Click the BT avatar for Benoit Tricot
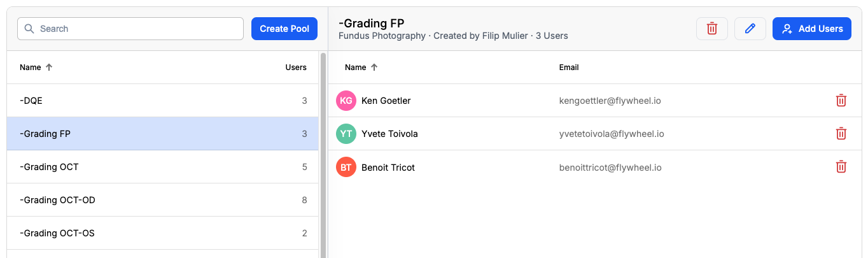Viewport: 868px width, 258px height. [x=346, y=168]
